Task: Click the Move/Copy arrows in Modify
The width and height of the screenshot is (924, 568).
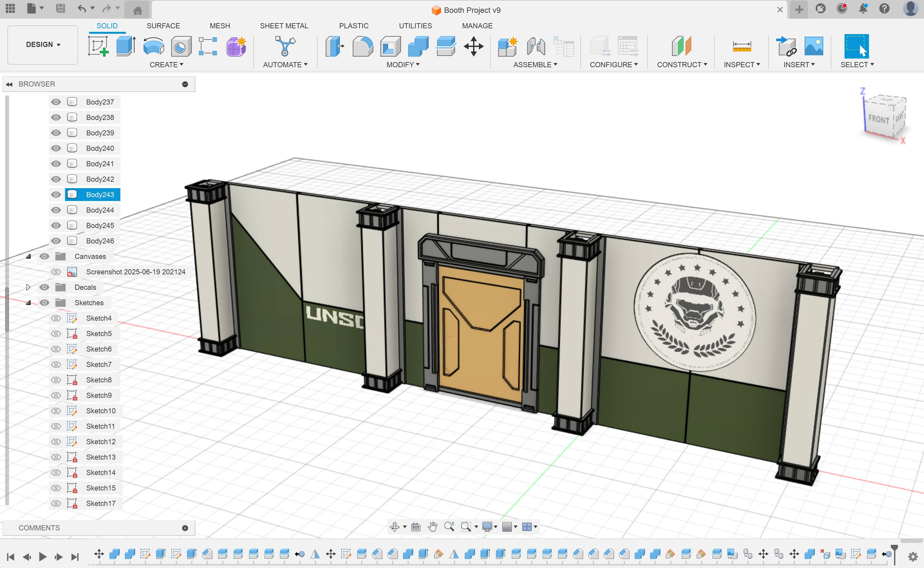Action: 474,46
